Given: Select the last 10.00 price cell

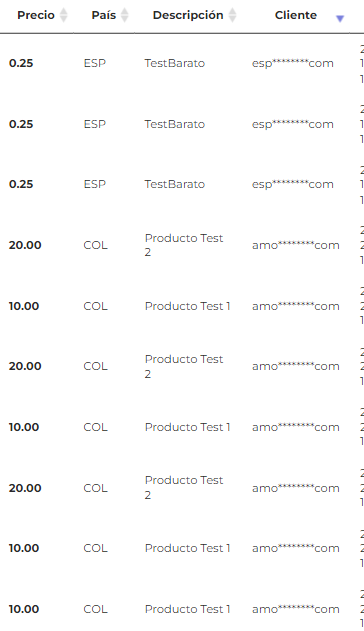Looking at the screenshot, I should click(24, 609).
